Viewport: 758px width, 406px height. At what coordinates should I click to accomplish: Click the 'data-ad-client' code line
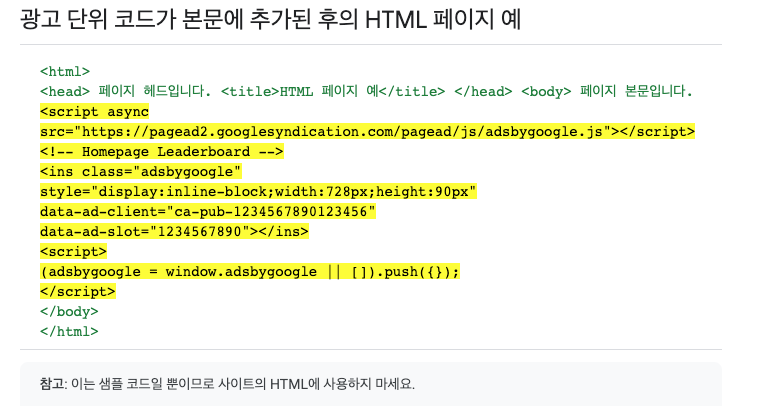[x=208, y=212]
